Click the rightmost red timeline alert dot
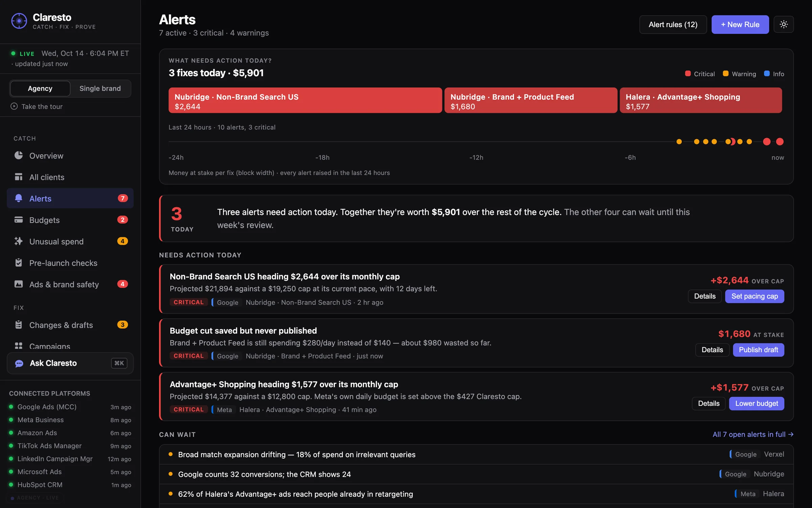The width and height of the screenshot is (812, 508). (x=780, y=142)
